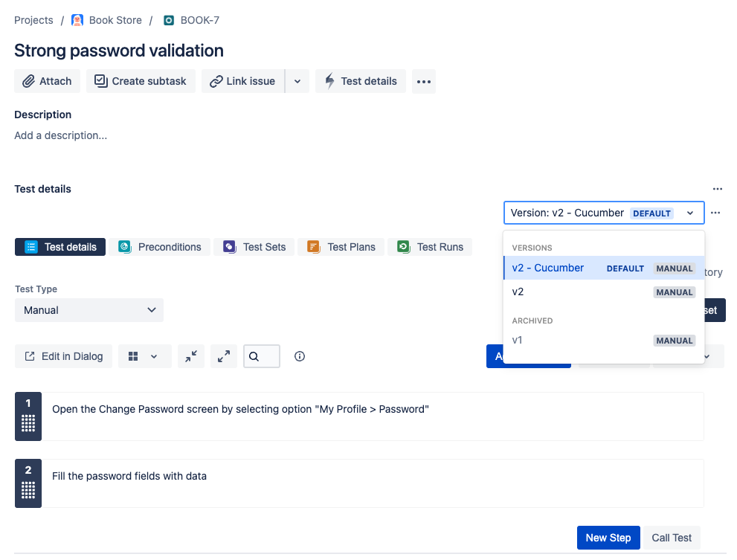Open the Version v2 - Cucumber dropdown

point(604,213)
